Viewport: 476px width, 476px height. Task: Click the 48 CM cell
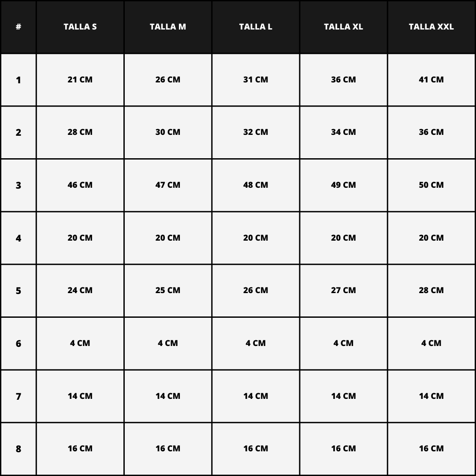click(x=256, y=185)
